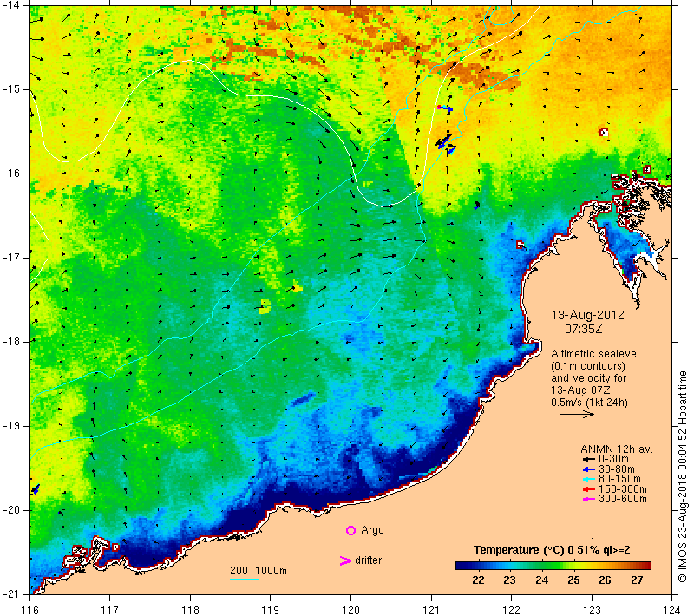Click the latitude axis label -21
The width and height of the screenshot is (694, 616).
click(11, 594)
